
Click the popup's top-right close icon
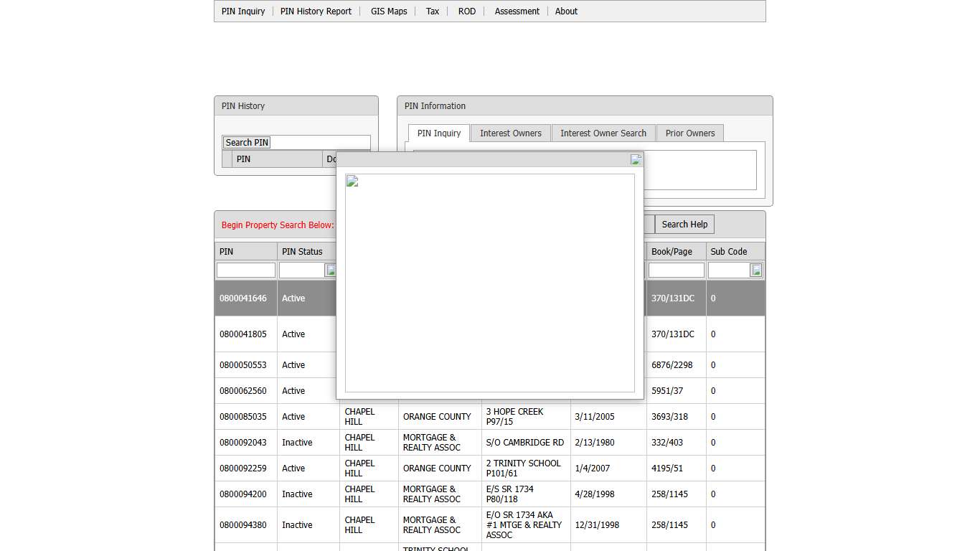click(635, 159)
